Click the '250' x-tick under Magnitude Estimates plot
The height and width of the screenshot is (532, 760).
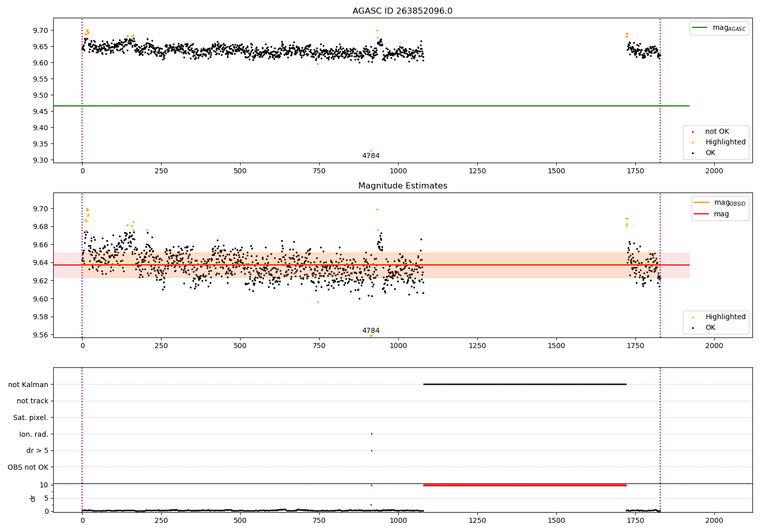click(161, 346)
